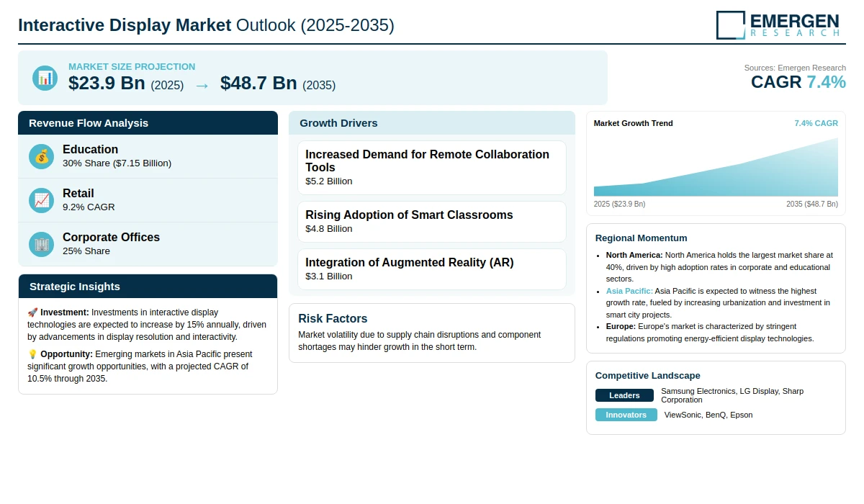
Task: Click the Risk Factors heading
Action: [333, 318]
